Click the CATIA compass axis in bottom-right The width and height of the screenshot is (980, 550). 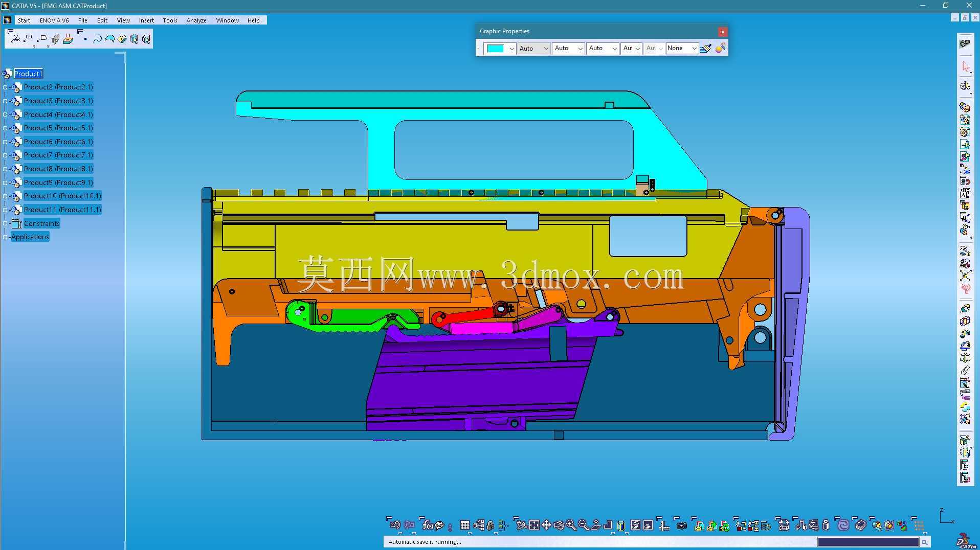pos(946,516)
